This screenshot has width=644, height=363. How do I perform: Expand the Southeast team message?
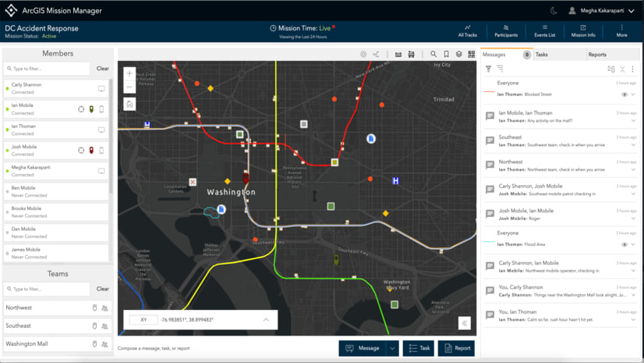633,145
